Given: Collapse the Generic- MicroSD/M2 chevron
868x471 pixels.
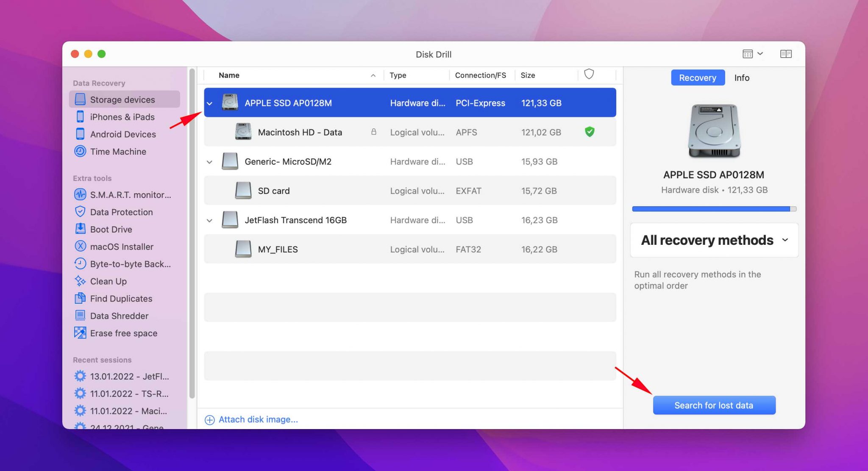Looking at the screenshot, I should pos(209,162).
